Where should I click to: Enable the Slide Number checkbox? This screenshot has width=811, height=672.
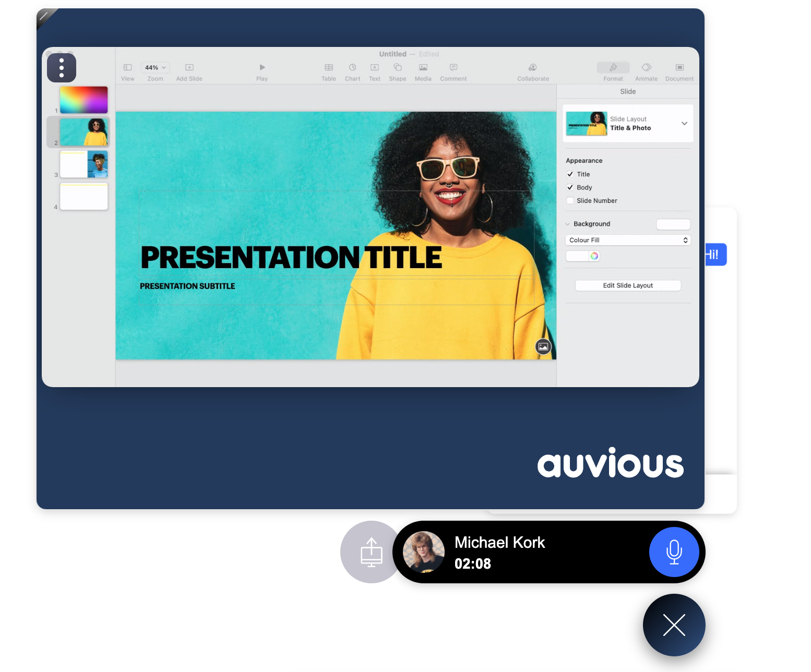(570, 201)
